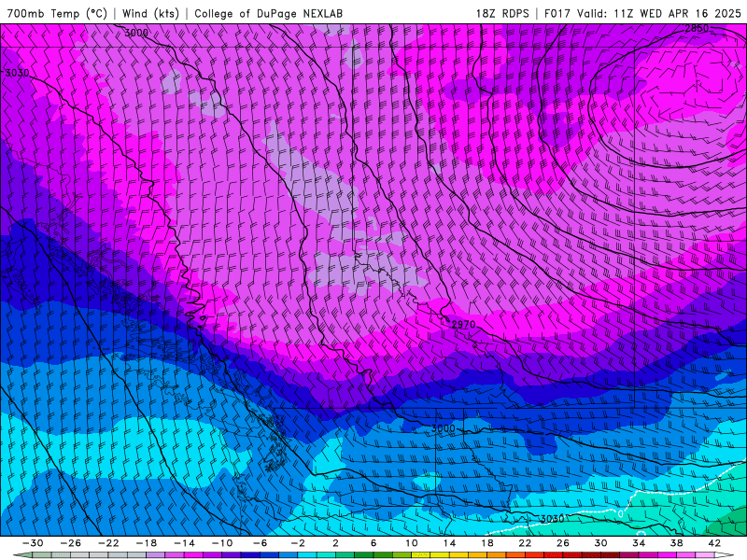Image resolution: width=747 pixels, height=560 pixels.
Task: Click the positive 6 colorbar tick label
Action: pyautogui.click(x=373, y=543)
